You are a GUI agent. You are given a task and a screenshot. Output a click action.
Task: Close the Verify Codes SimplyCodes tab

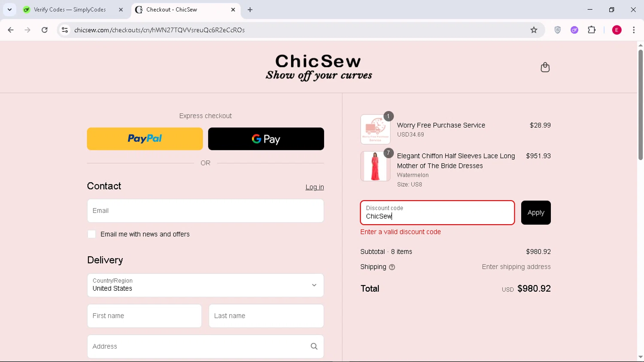[x=121, y=9]
